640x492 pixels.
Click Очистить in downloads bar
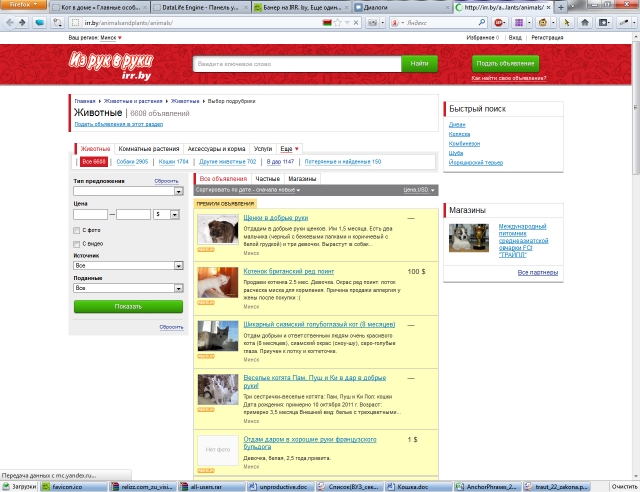[624, 487]
